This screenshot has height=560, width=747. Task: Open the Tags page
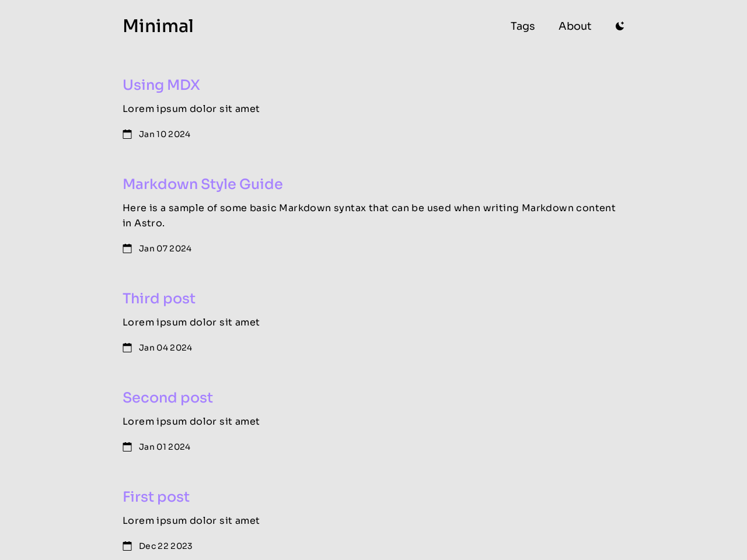click(522, 24)
